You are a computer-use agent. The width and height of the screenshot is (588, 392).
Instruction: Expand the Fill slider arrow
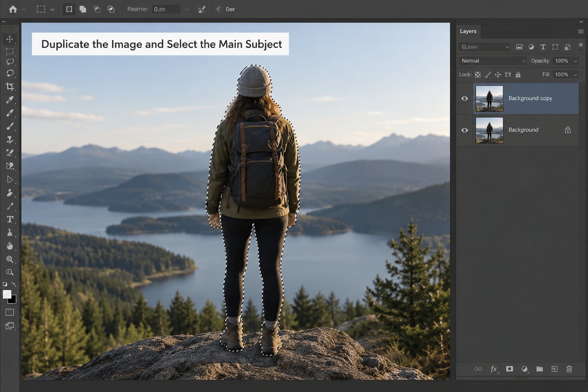pos(575,75)
